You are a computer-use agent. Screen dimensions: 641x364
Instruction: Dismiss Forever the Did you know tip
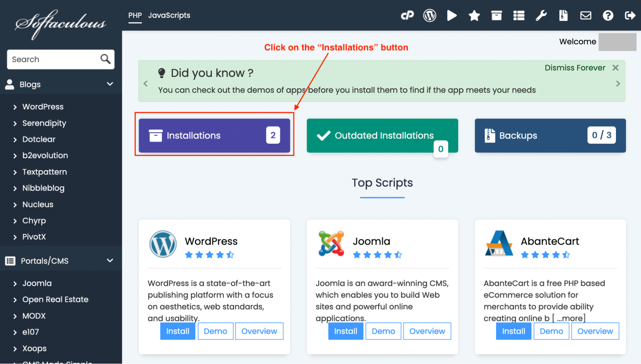pyautogui.click(x=575, y=68)
